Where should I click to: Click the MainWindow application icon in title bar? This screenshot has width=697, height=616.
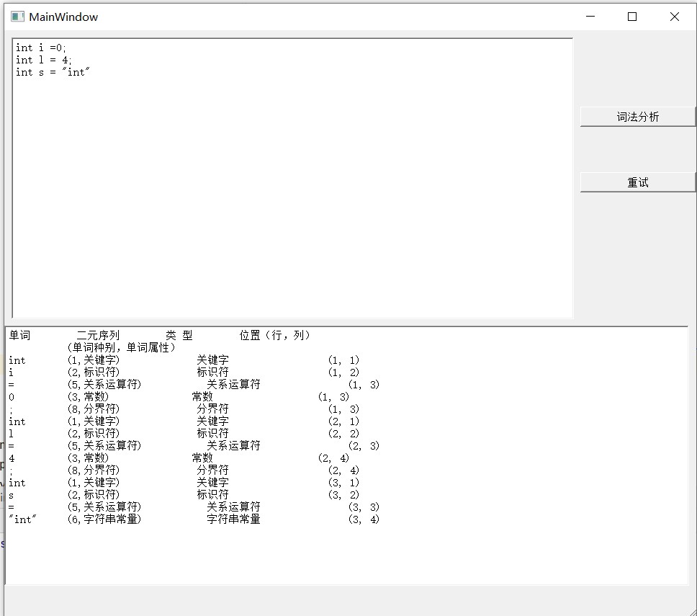coord(17,16)
